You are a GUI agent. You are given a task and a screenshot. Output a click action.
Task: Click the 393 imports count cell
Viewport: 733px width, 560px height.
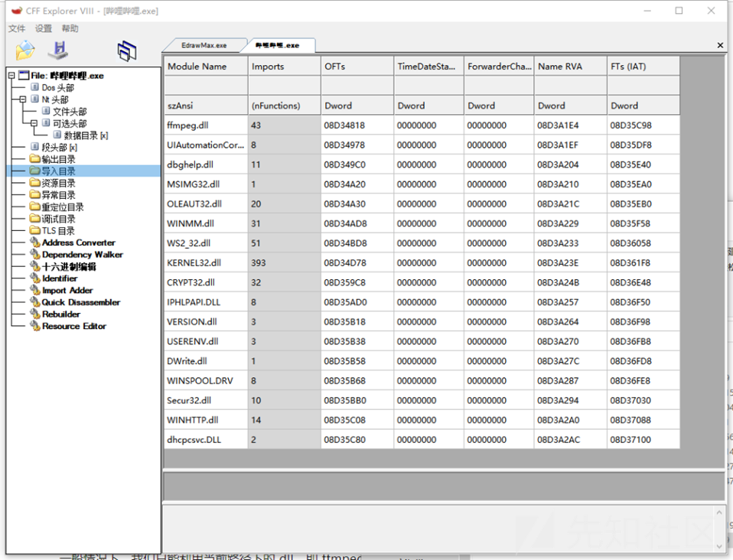(x=284, y=262)
